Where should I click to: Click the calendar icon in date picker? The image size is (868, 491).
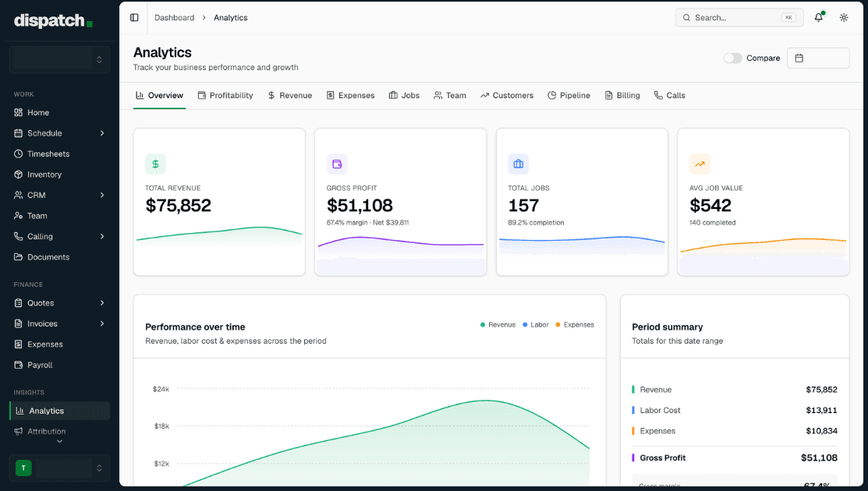point(799,58)
